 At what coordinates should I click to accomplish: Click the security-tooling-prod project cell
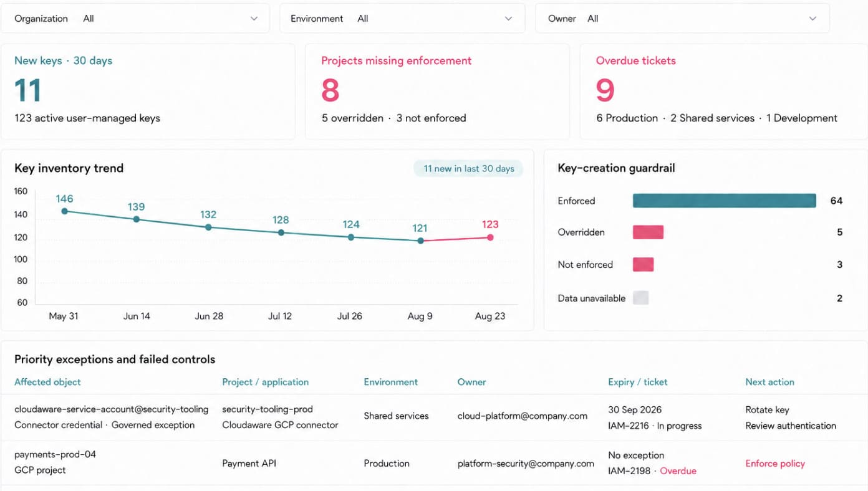[268, 409]
